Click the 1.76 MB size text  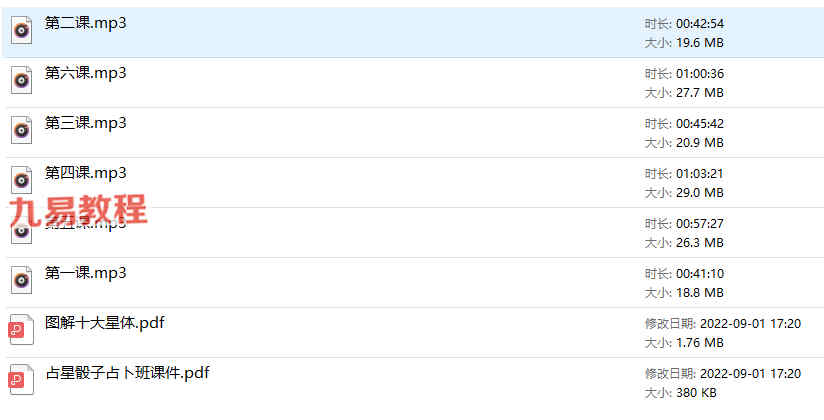[x=700, y=343]
